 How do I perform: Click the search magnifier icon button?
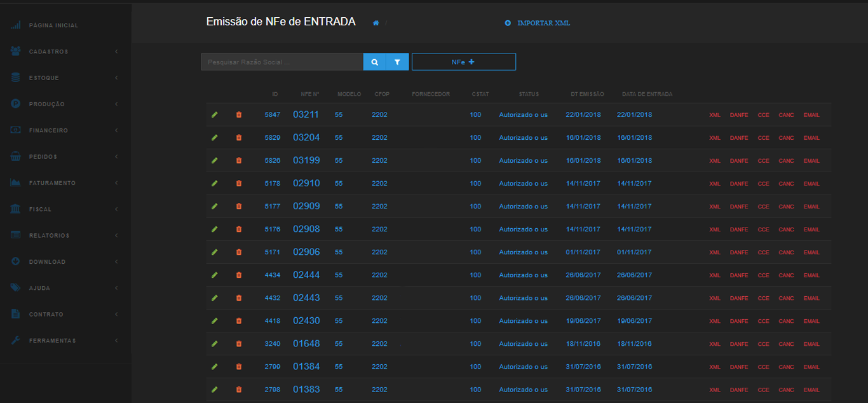[375, 62]
